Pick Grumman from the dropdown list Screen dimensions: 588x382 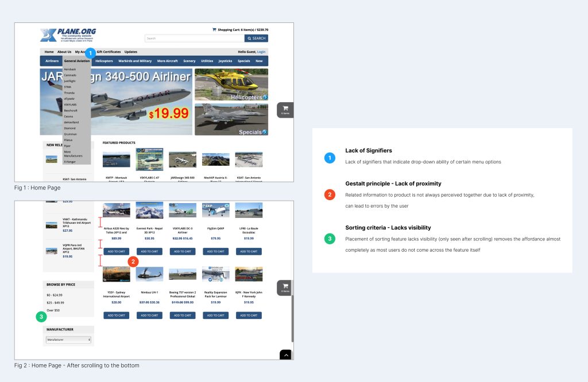70,134
